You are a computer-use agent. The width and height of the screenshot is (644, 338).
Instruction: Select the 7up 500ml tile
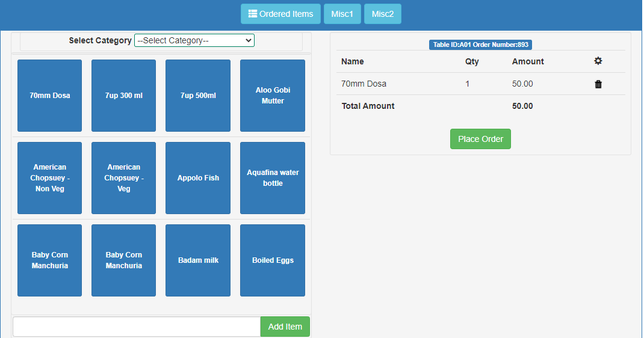[198, 96]
